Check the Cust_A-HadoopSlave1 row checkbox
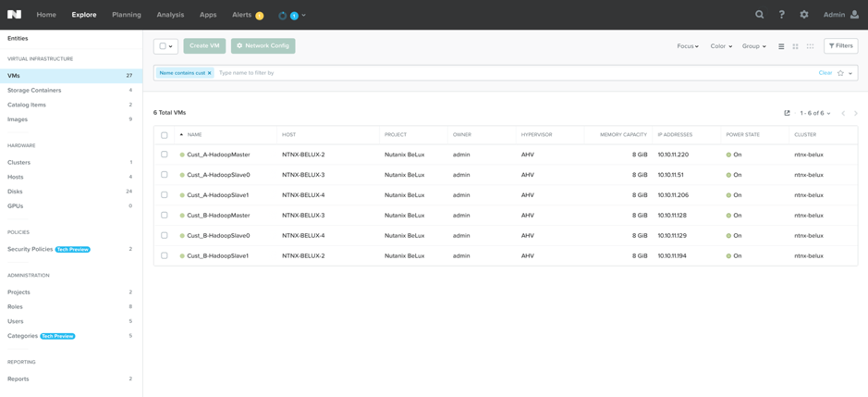The image size is (868, 397). 165,194
